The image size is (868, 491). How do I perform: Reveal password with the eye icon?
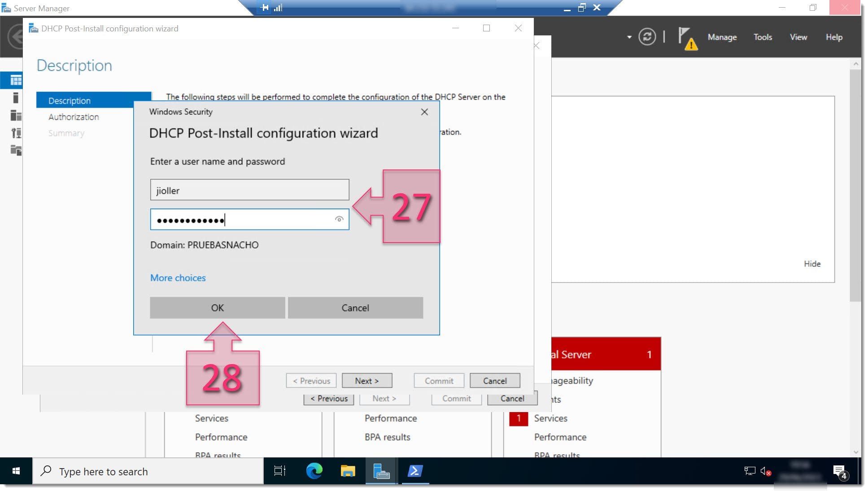pos(339,219)
